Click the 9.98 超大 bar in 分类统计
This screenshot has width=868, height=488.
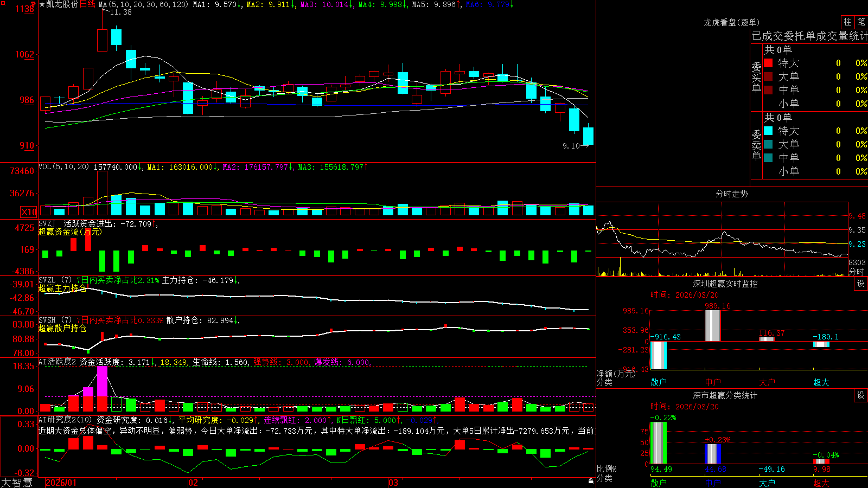[x=821, y=461]
